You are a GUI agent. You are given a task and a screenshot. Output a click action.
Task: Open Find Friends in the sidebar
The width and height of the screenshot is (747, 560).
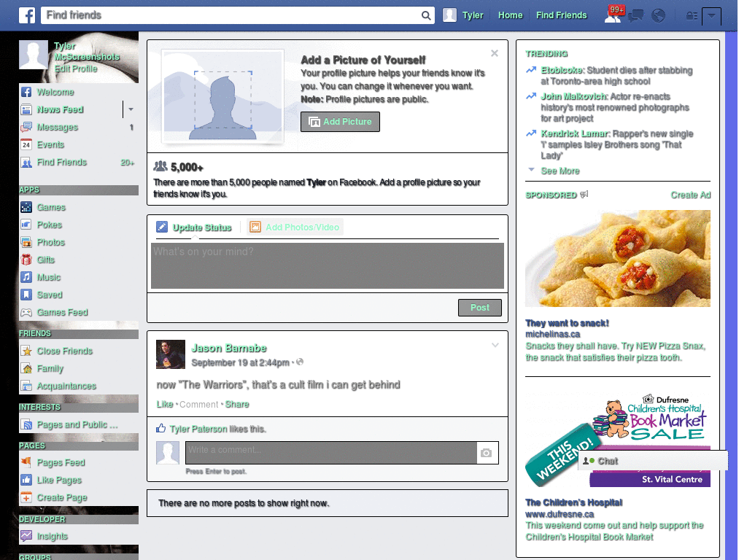pos(62,163)
